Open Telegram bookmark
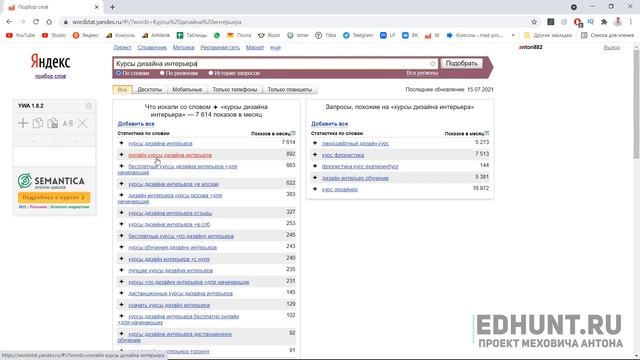The width and height of the screenshot is (640, 360). (x=358, y=36)
